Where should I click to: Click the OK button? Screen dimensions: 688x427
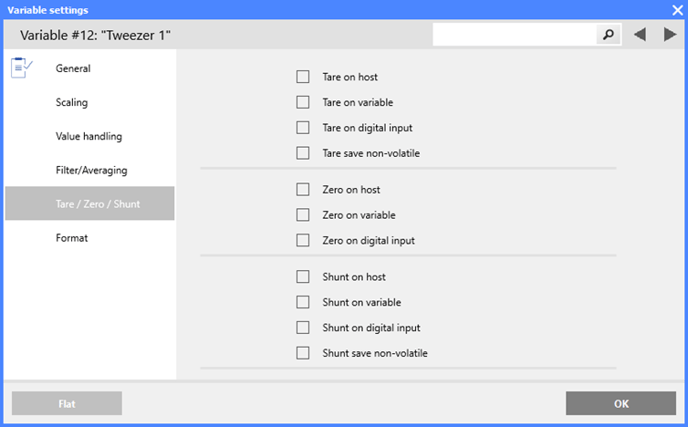[x=621, y=403]
